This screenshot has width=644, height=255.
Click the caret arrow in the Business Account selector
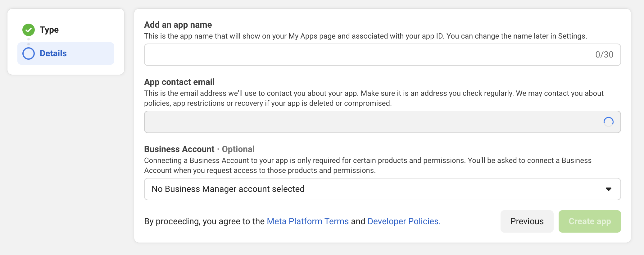point(608,189)
